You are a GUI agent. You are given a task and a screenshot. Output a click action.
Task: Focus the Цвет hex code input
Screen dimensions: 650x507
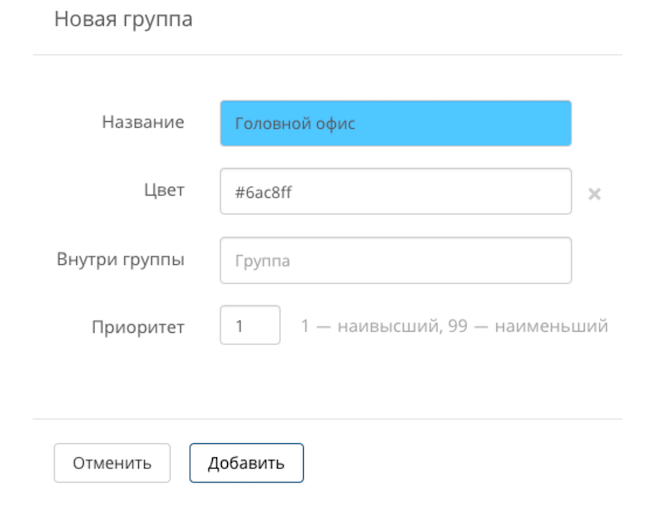395,192
